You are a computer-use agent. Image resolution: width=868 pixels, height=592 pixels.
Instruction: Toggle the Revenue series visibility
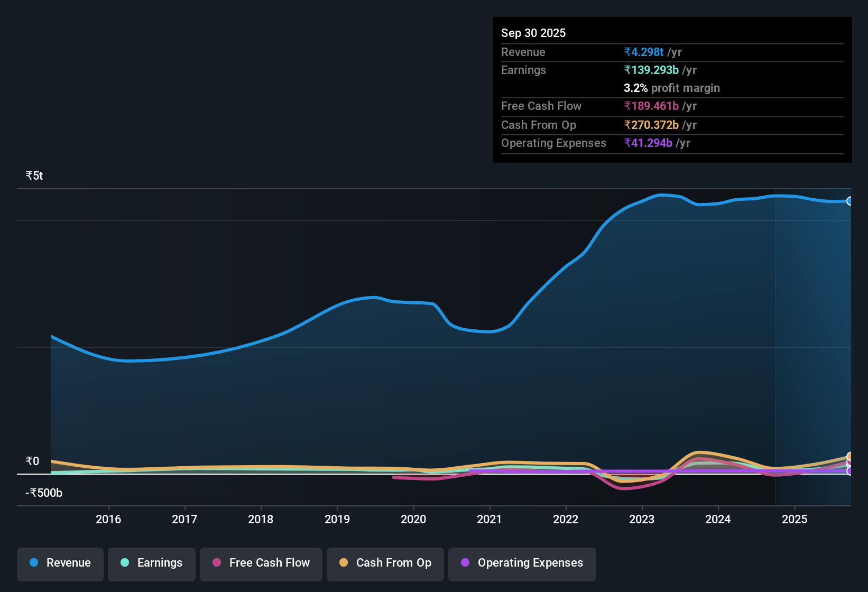tap(60, 563)
